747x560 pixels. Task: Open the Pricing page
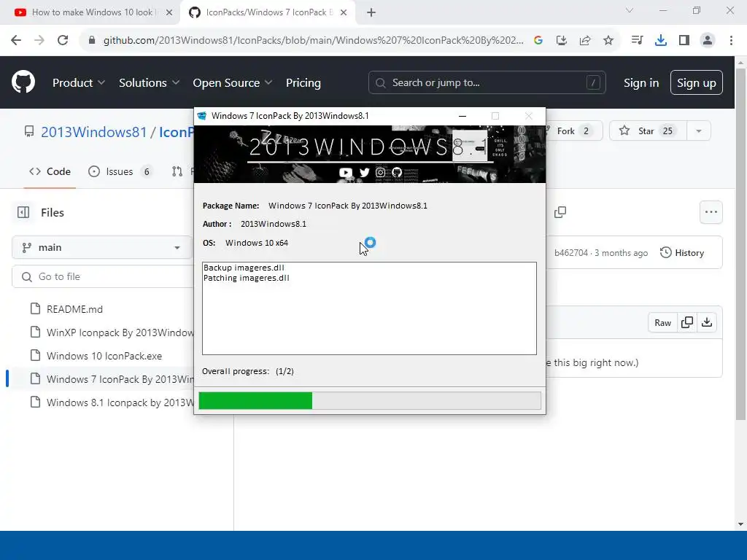(x=303, y=83)
